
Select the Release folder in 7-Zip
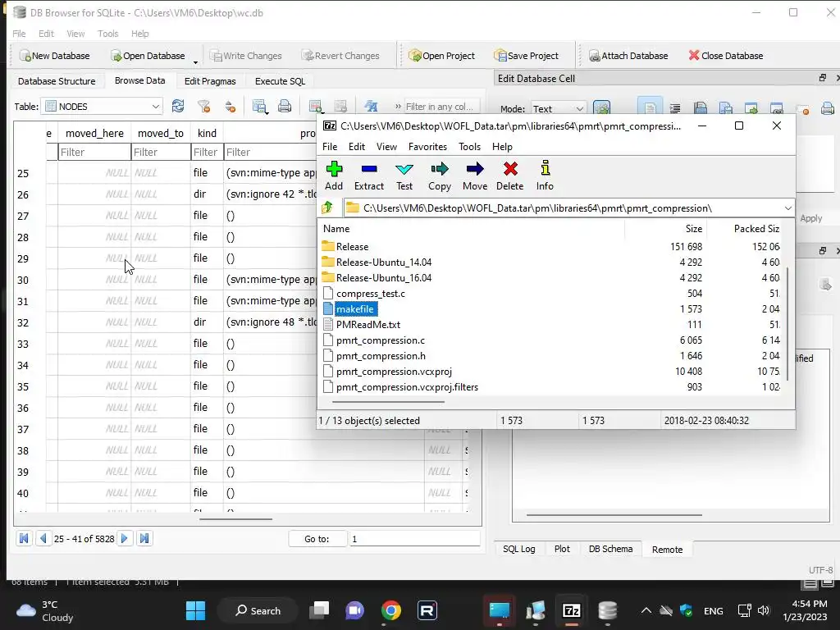pyautogui.click(x=352, y=246)
